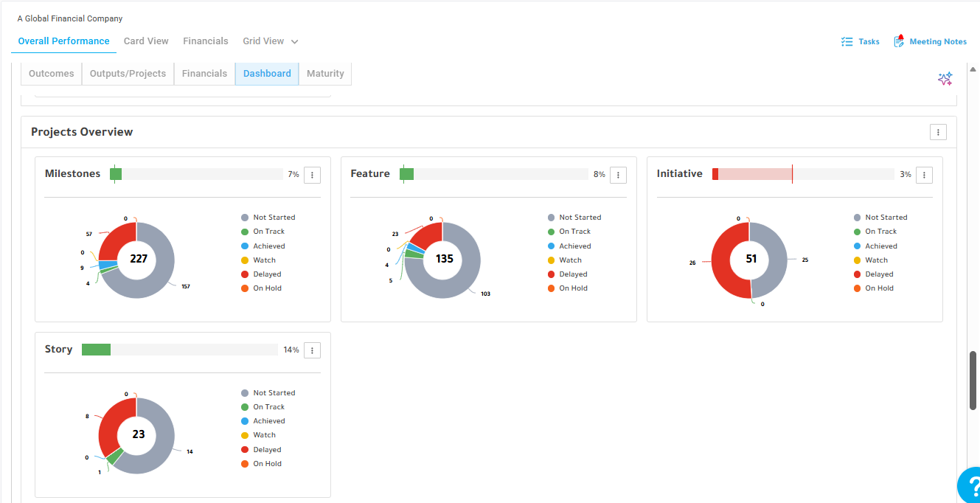Switch to the Card View tab

[x=146, y=41]
